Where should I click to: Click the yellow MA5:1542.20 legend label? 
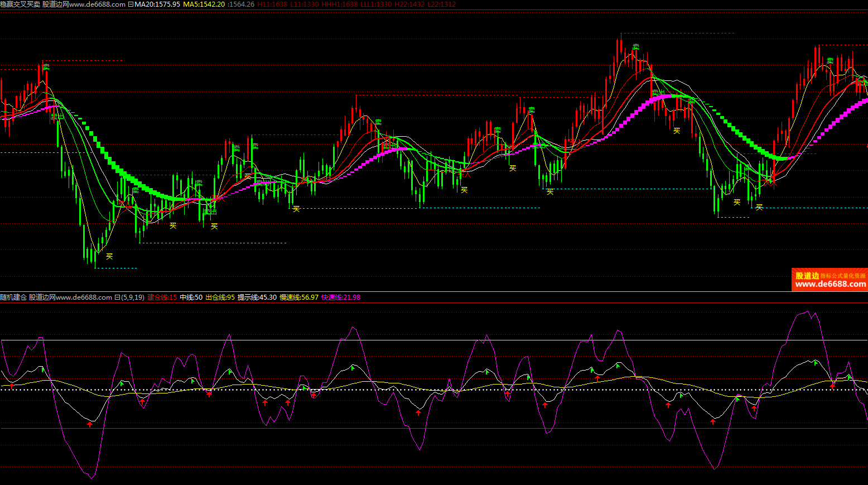pyautogui.click(x=204, y=4)
